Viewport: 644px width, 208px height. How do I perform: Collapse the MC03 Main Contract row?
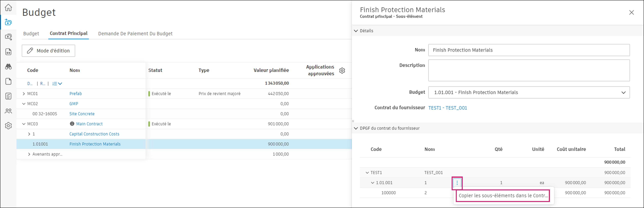[24, 124]
